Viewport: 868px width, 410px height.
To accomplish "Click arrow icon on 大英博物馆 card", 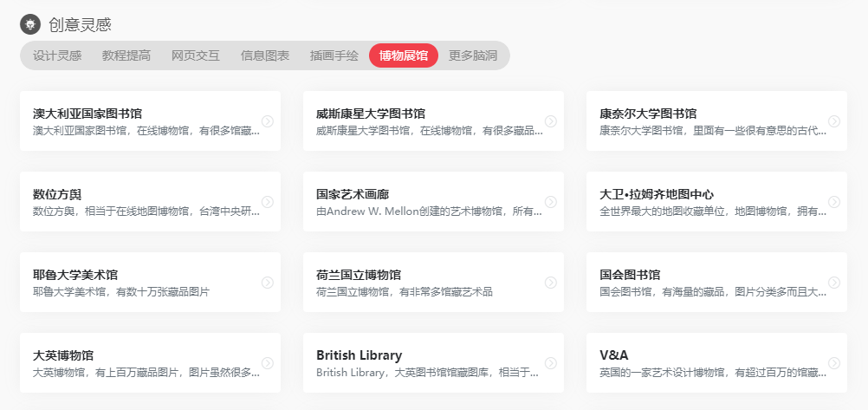I will click(x=268, y=363).
